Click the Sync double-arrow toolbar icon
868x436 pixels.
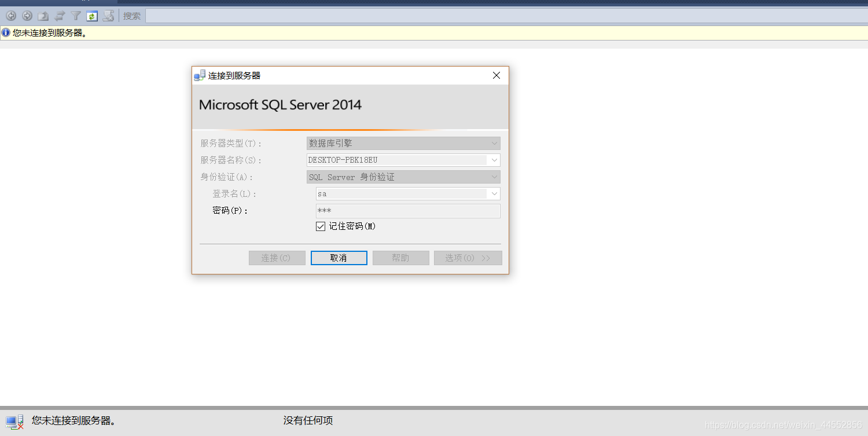click(59, 16)
